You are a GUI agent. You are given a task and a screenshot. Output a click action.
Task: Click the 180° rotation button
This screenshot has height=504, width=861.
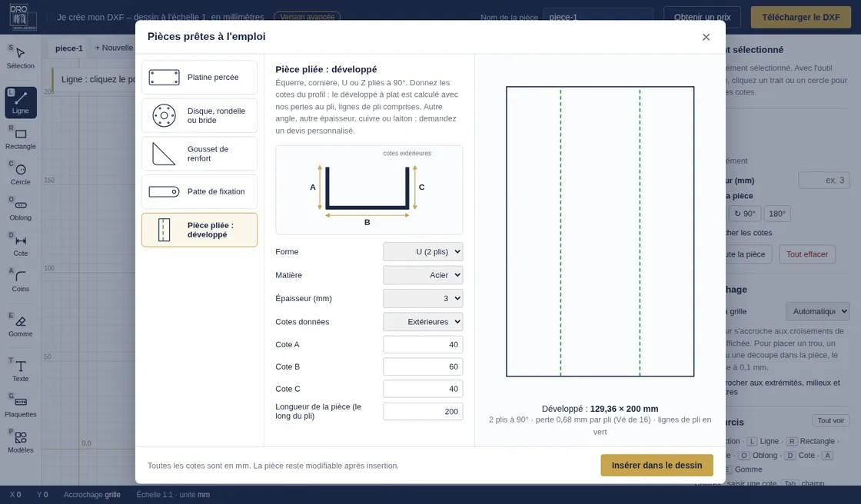(777, 214)
